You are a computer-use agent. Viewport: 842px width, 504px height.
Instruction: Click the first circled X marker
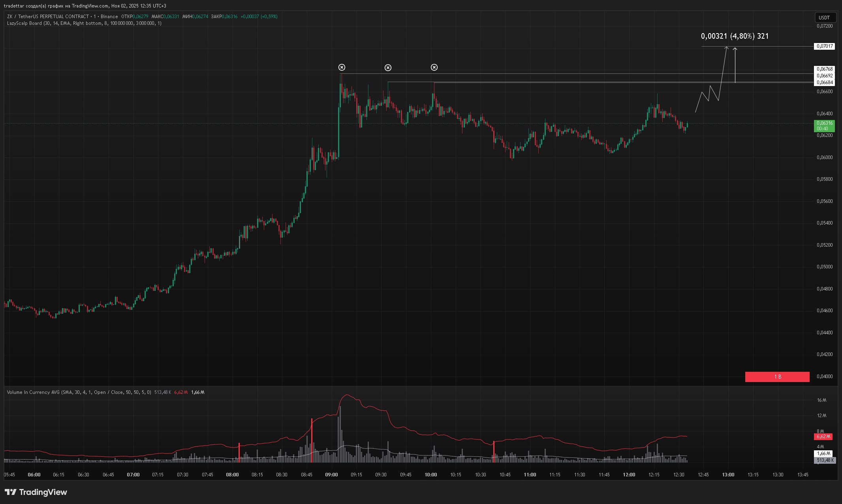(342, 67)
